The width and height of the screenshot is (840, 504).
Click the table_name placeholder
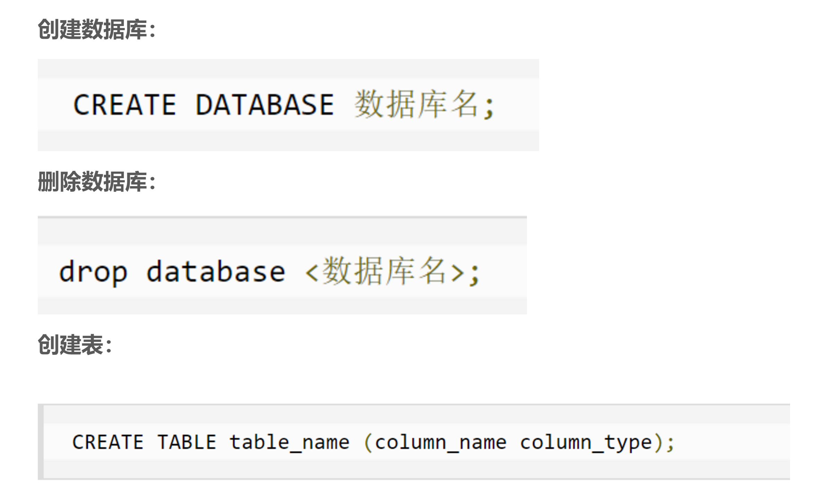(289, 443)
